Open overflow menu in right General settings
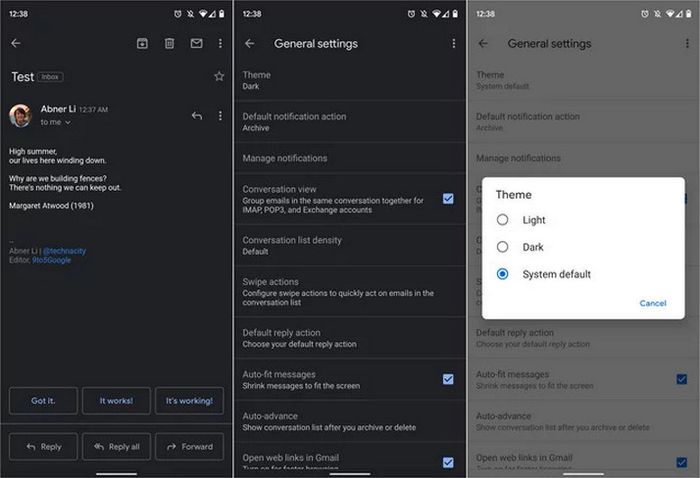 pos(687,43)
